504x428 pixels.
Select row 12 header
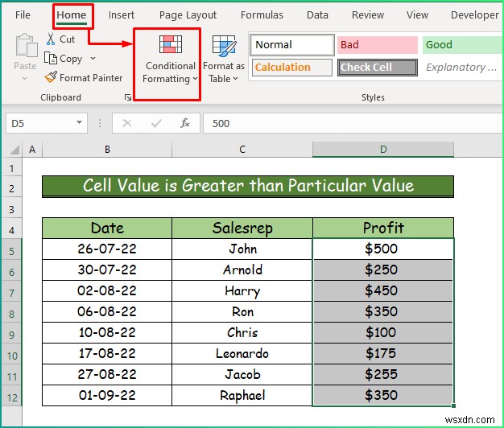[x=12, y=397]
